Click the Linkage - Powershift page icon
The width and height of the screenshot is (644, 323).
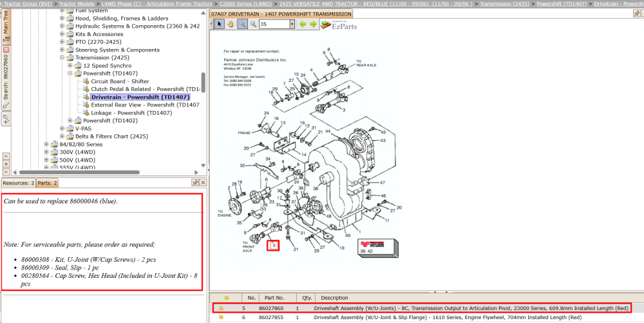(86, 113)
